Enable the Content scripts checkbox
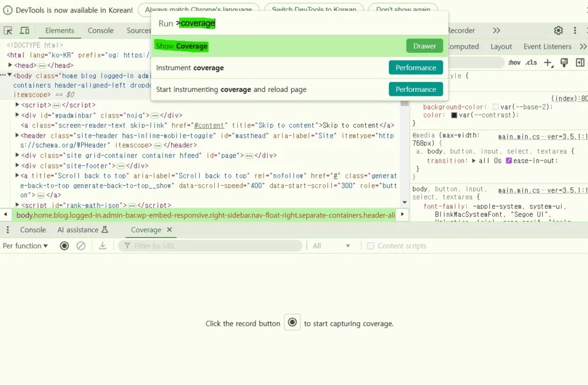This screenshot has height=385, width=588. [x=371, y=246]
